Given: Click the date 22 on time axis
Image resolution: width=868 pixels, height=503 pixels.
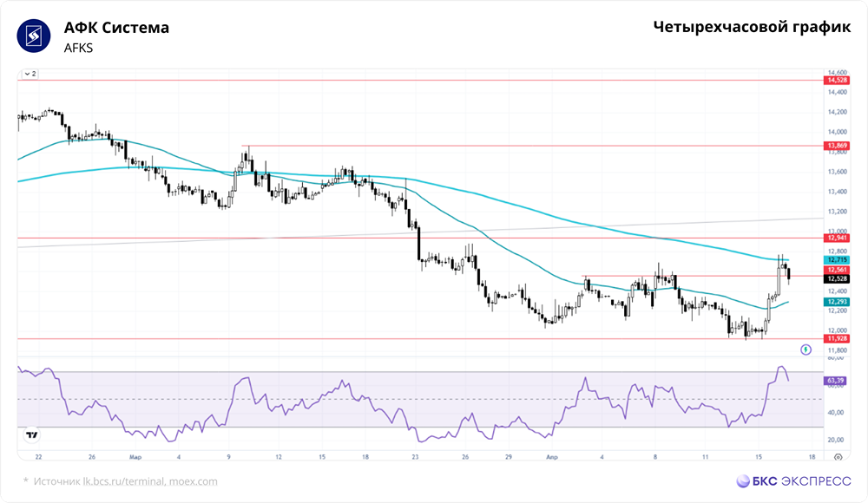Looking at the screenshot, I should pos(38,457).
